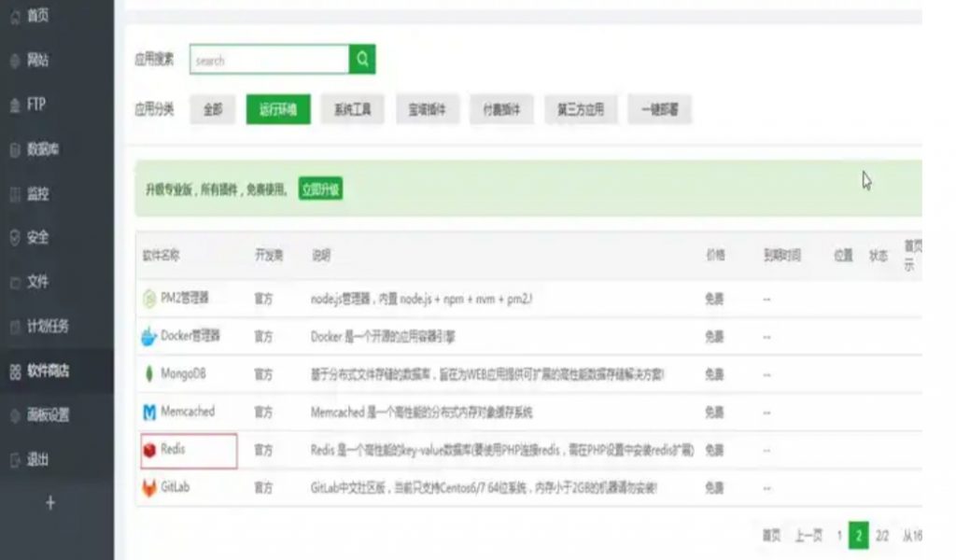Click the Memcached M icon
The image size is (956, 560).
149,413
